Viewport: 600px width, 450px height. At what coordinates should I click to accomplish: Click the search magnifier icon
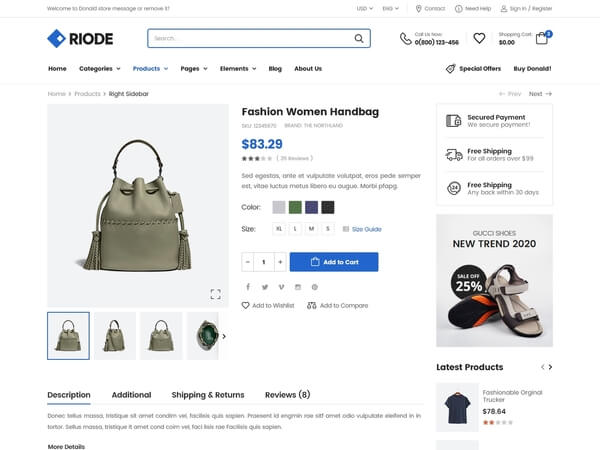click(359, 39)
